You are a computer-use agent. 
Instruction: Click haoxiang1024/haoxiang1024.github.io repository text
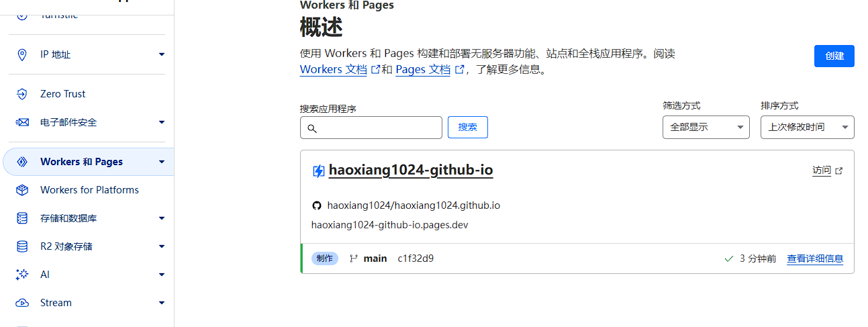[414, 205]
